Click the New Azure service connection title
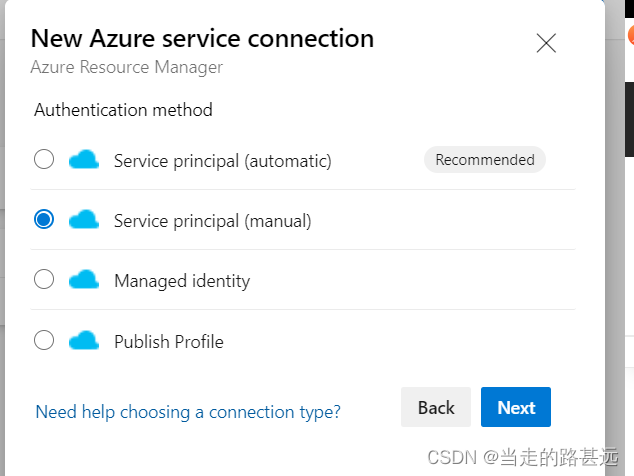 tap(202, 39)
